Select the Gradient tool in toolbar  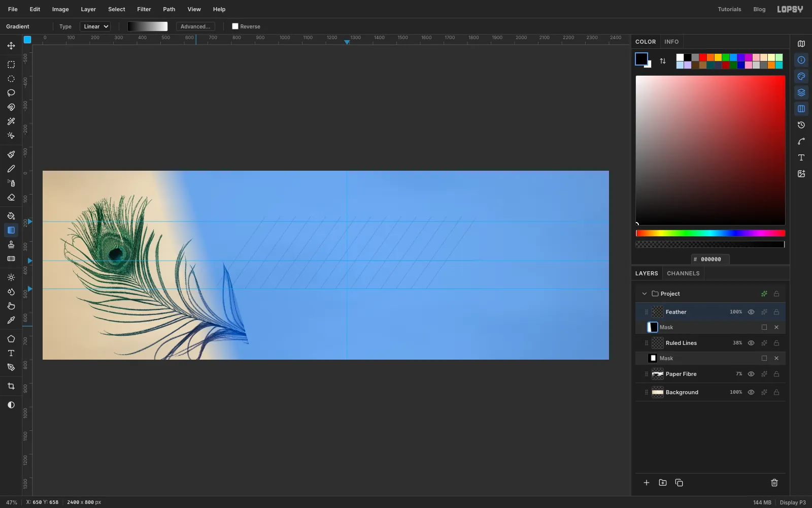11,230
